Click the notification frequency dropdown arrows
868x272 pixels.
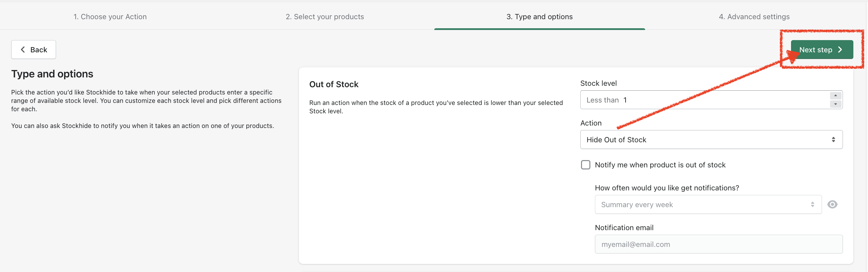(x=813, y=204)
